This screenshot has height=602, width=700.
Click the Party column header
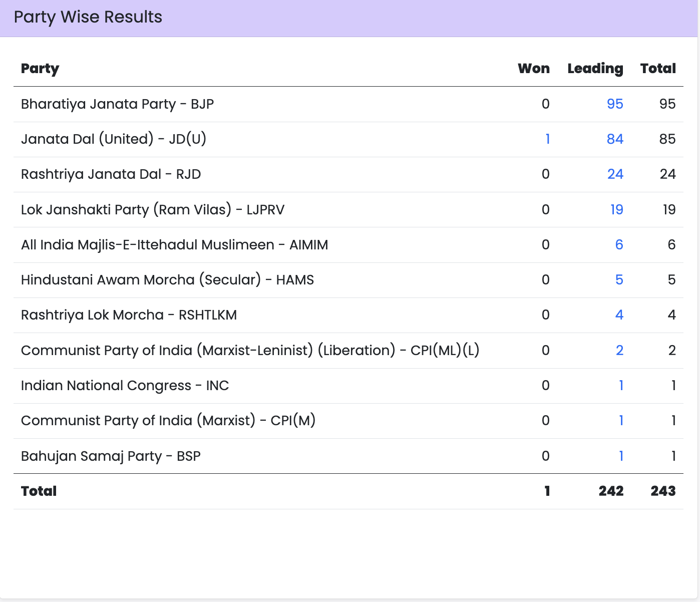(40, 69)
